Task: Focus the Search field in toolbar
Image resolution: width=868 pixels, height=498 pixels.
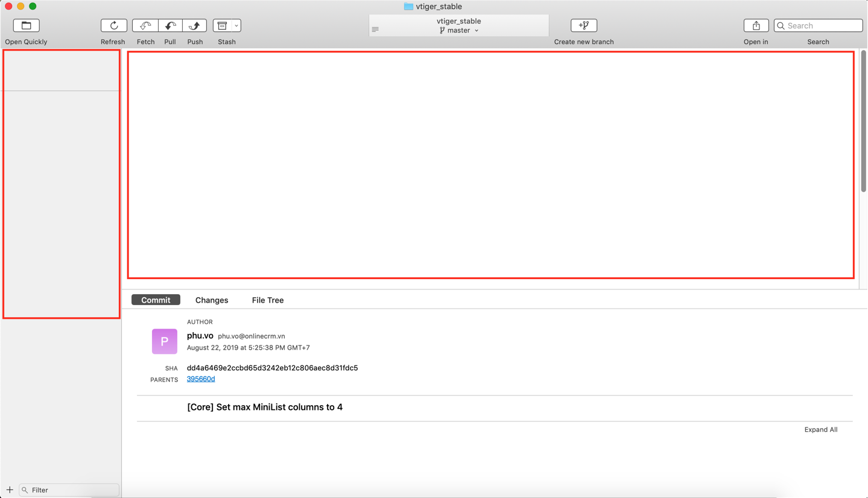Action: [819, 25]
